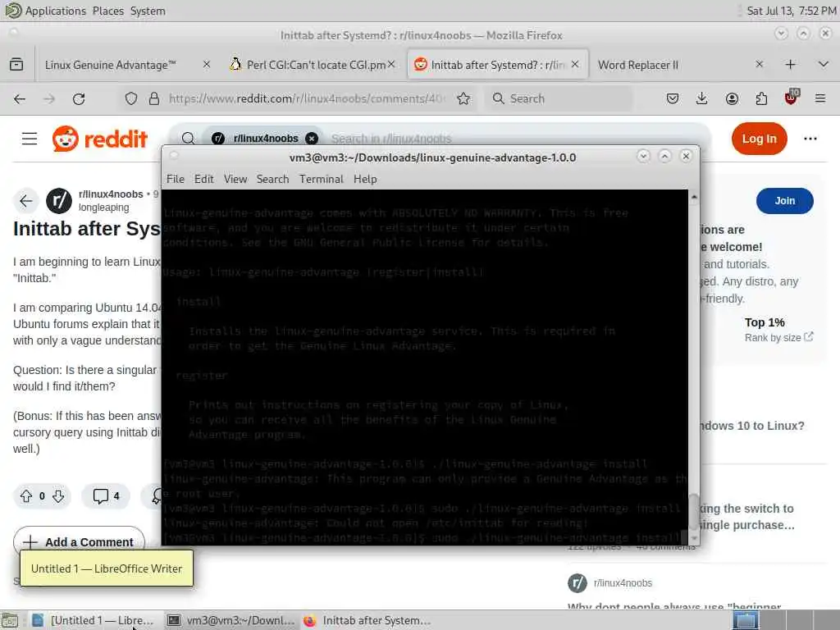840x630 pixels.
Task: Open the list all tabs chevron
Action: pyautogui.click(x=824, y=65)
